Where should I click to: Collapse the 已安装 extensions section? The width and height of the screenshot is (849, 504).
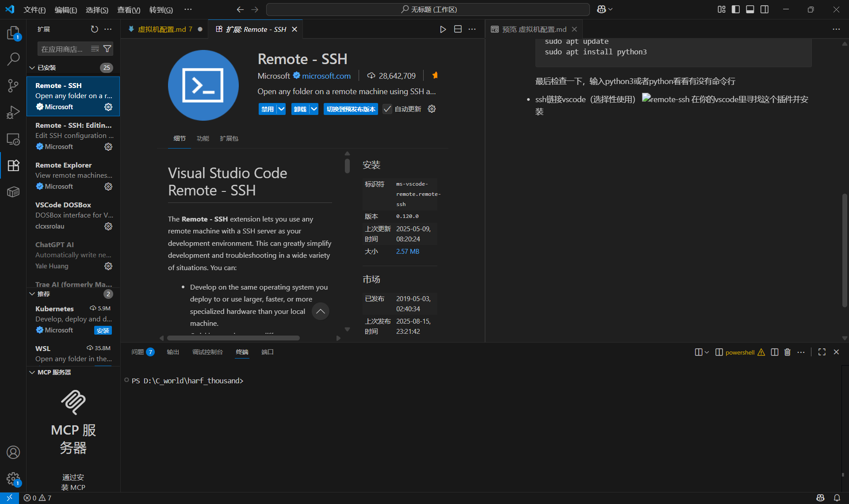(32, 68)
